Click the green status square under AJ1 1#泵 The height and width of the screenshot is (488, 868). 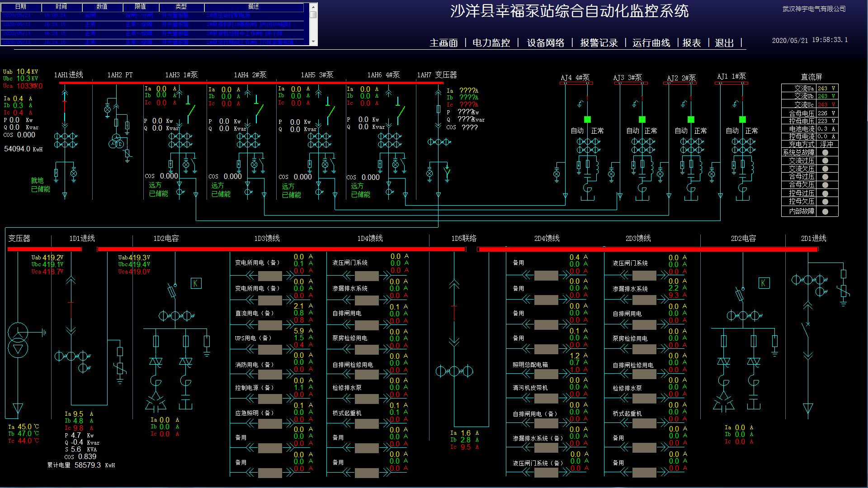(742, 120)
